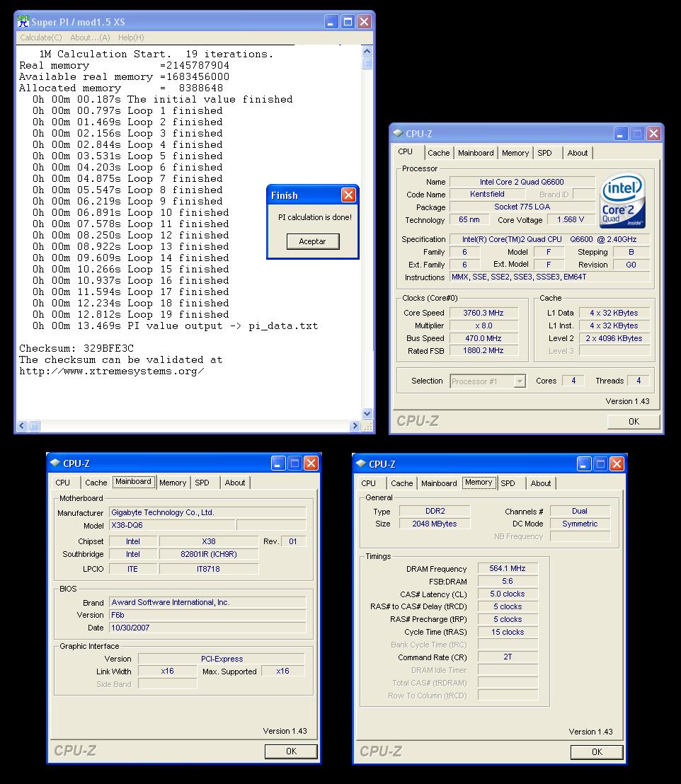Image resolution: width=681 pixels, height=784 pixels.
Task: Minimize the CPU-Z Mainboard window
Action: click(x=278, y=463)
